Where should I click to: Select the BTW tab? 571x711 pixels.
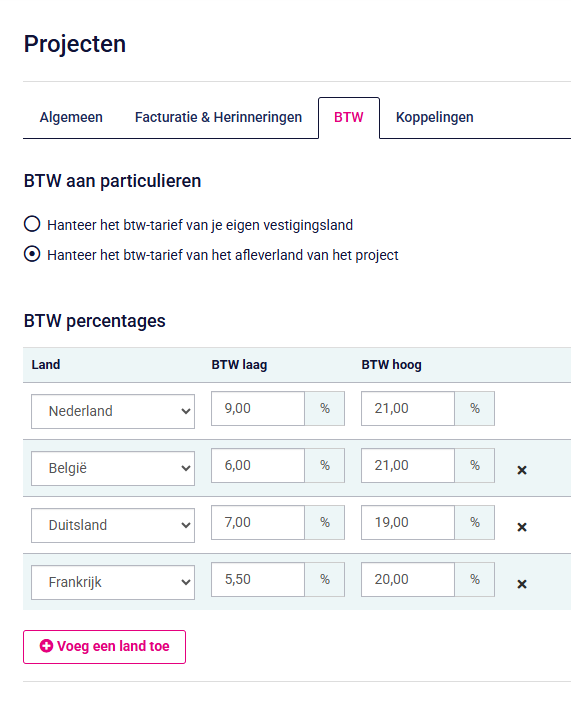(349, 117)
